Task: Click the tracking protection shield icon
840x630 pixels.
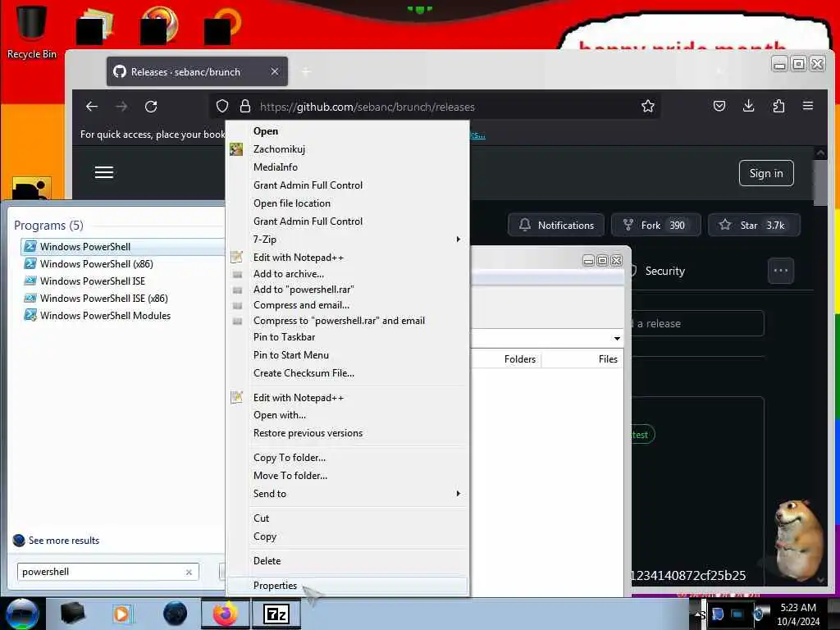Action: (222, 106)
